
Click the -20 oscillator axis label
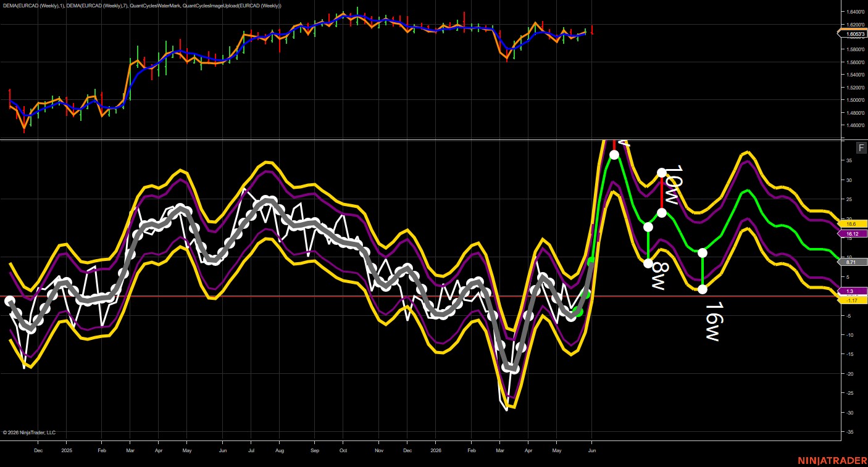[849, 374]
